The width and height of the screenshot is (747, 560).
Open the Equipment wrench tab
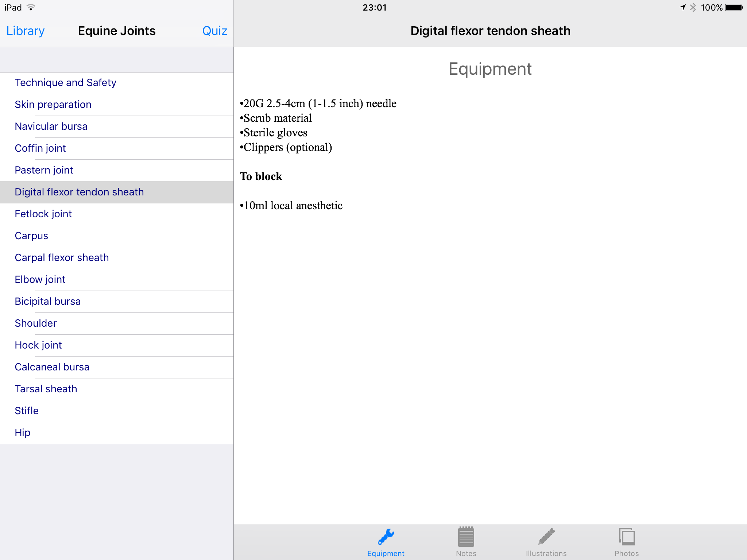386,542
